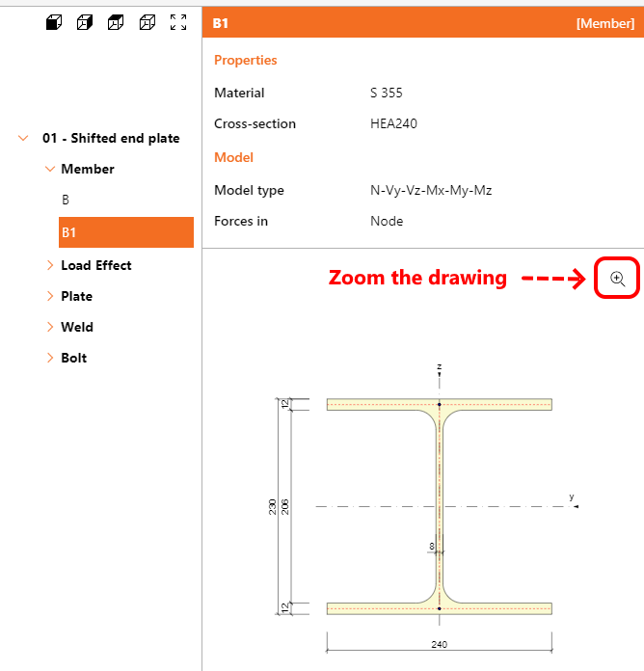Click the HEA240 cross-section value
644x671 pixels.
[393, 123]
